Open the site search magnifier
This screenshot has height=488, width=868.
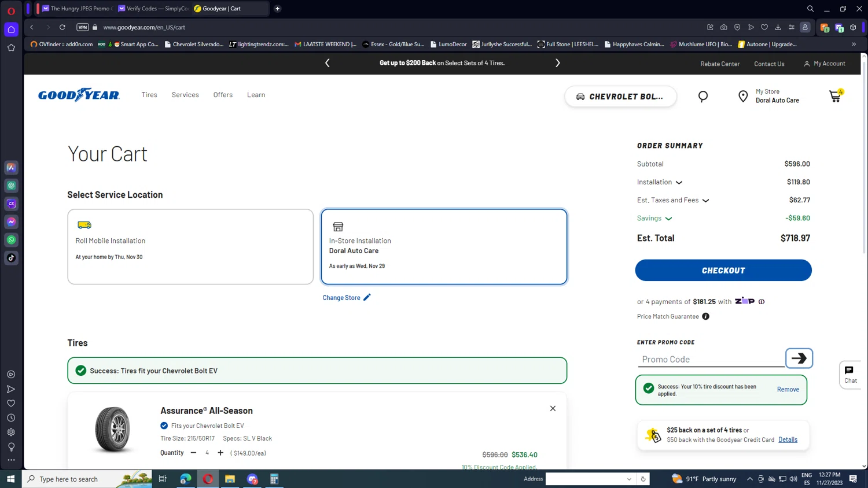pos(703,97)
